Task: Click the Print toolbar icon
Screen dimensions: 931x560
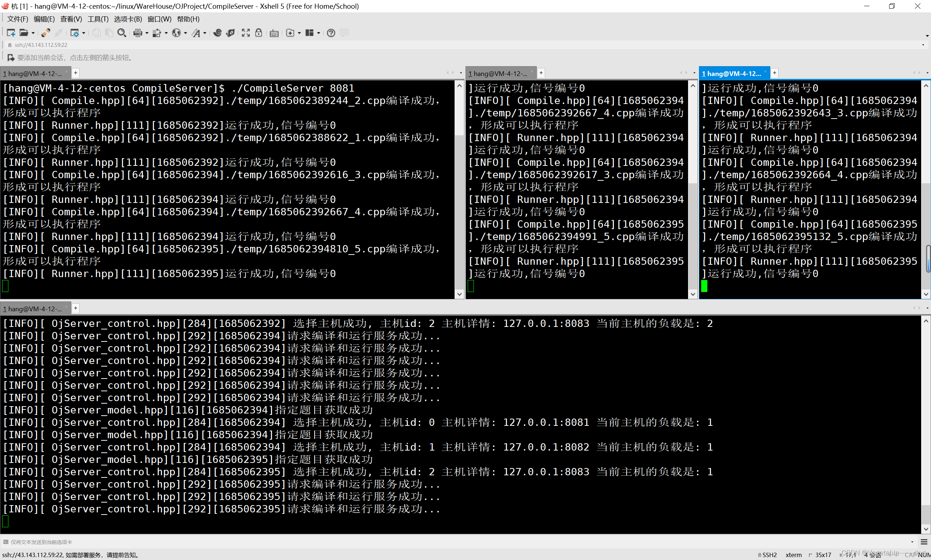Action: point(138,33)
